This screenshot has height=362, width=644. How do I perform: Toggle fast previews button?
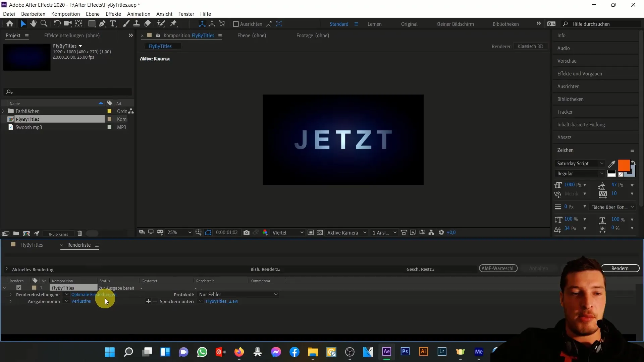pyautogui.click(x=413, y=233)
